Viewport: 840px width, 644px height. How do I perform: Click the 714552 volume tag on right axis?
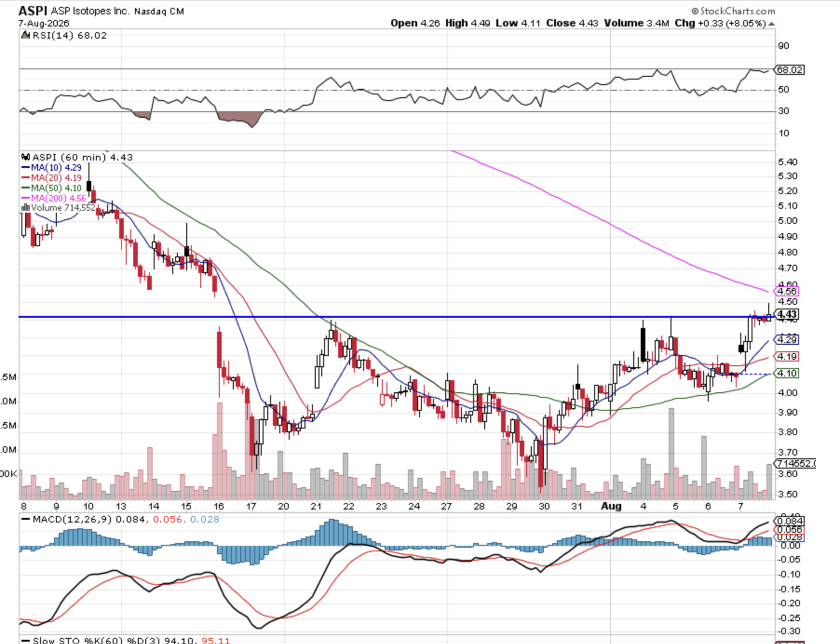coord(795,463)
